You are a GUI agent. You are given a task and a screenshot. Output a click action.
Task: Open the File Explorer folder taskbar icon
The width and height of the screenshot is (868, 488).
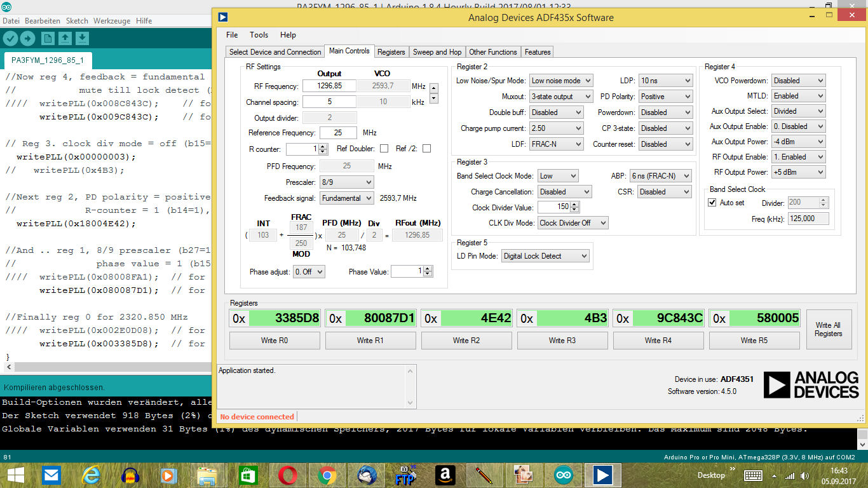[x=207, y=475]
